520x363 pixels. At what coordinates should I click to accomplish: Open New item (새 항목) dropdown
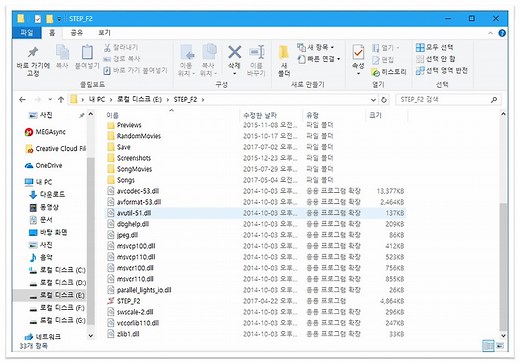(x=316, y=47)
